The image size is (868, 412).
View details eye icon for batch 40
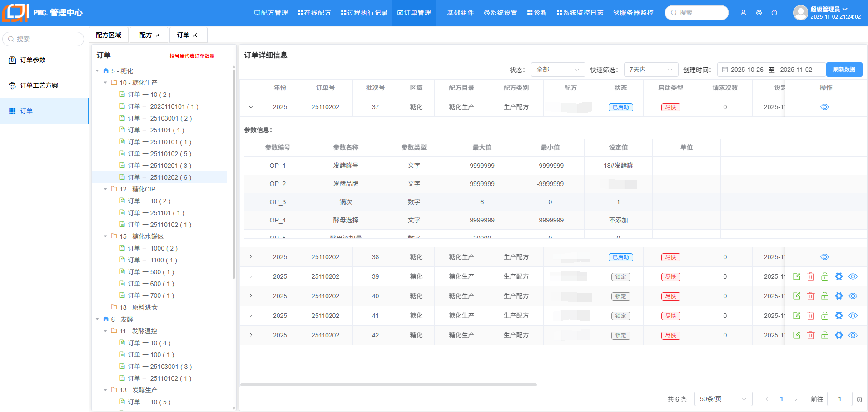pos(853,296)
